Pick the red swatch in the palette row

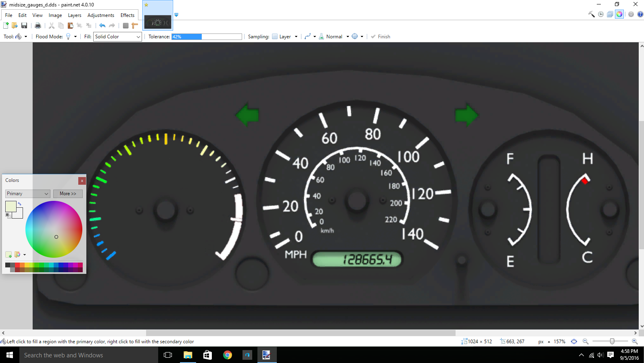(17, 265)
